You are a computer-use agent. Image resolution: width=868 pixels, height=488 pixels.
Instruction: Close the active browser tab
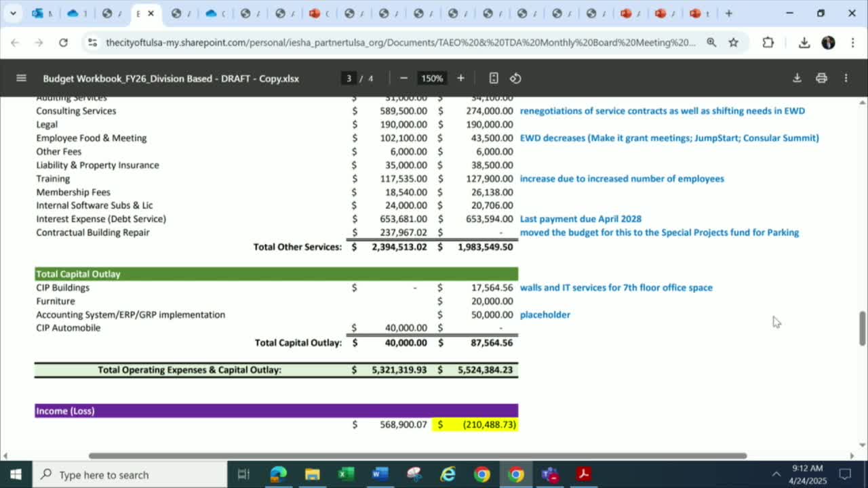[x=151, y=13]
